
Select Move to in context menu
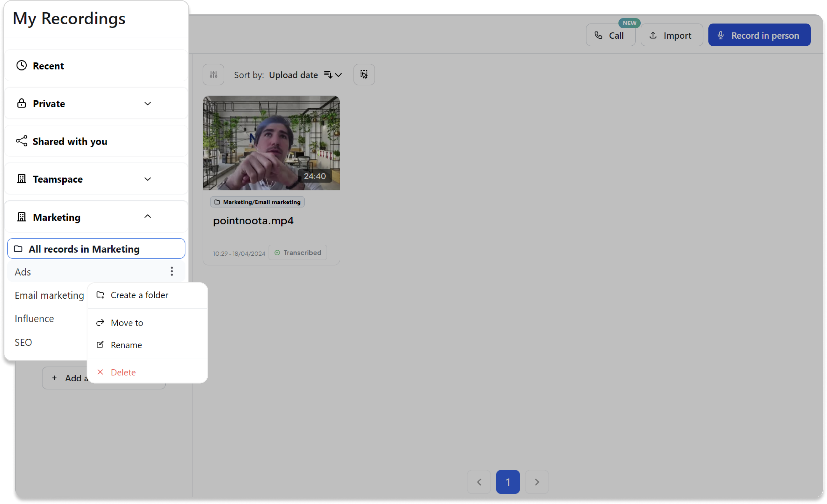coord(127,323)
